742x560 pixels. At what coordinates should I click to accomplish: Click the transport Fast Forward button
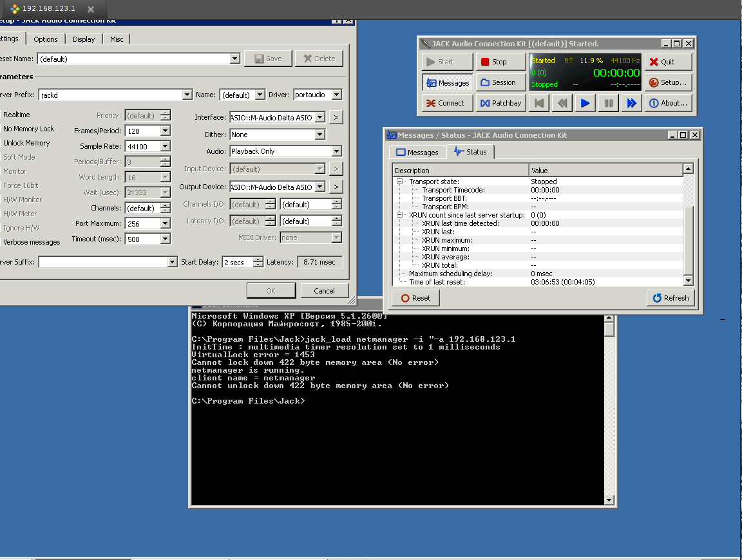coord(631,103)
